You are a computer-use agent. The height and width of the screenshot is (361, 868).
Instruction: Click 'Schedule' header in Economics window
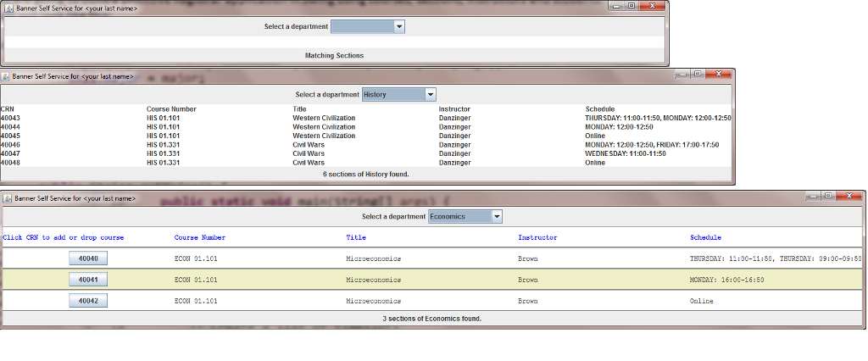706,237
